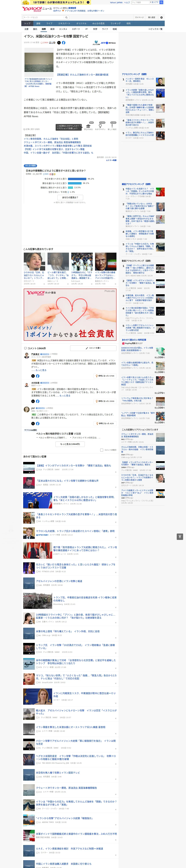Click the ヘルプ link at top
186x868 pixels.
click(x=127, y=2)
